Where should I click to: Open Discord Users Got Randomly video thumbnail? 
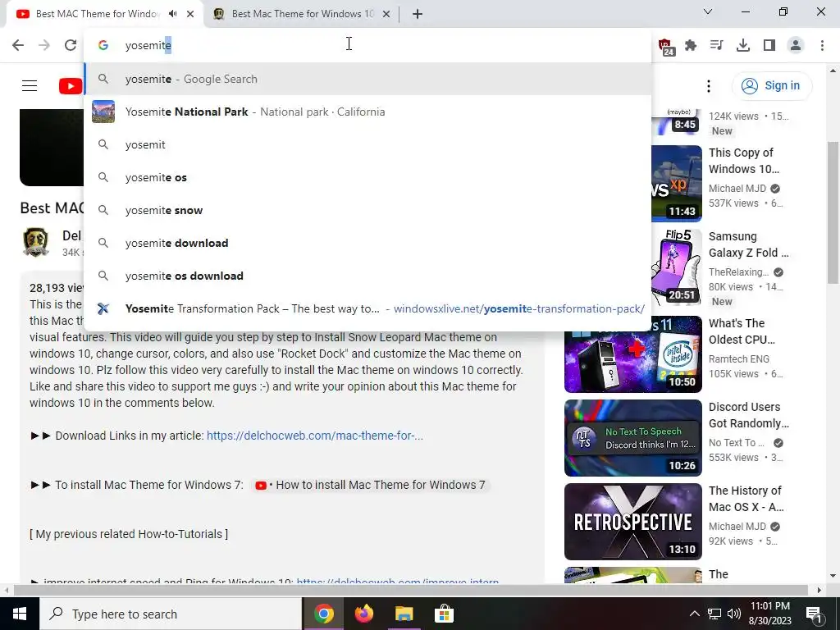(633, 438)
